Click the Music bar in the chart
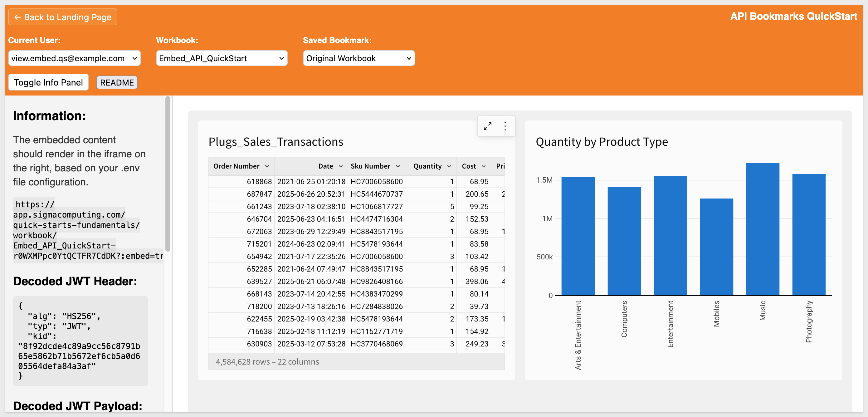 pos(762,229)
